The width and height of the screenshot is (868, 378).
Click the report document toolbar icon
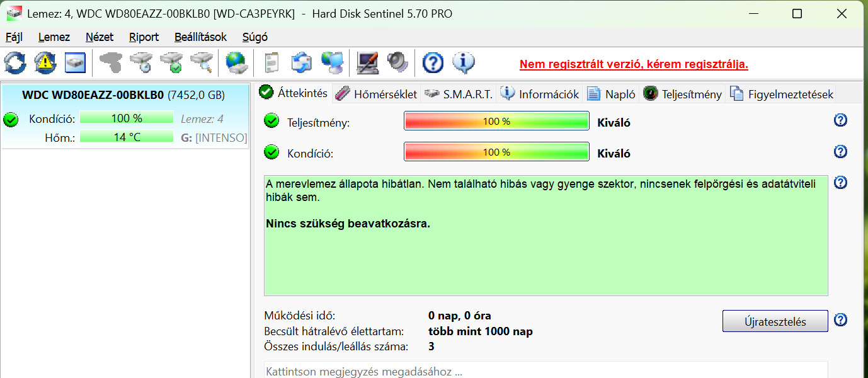tap(271, 62)
